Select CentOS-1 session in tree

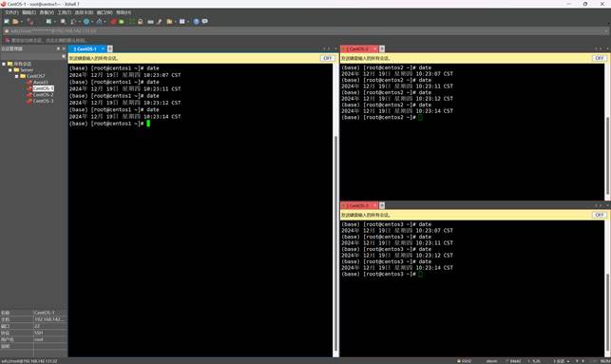coord(44,88)
